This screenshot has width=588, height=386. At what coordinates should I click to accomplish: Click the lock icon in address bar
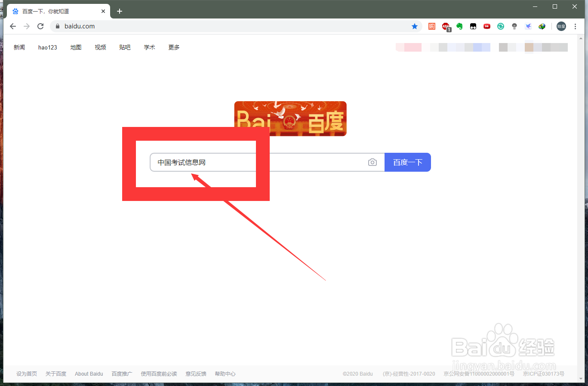(x=58, y=26)
